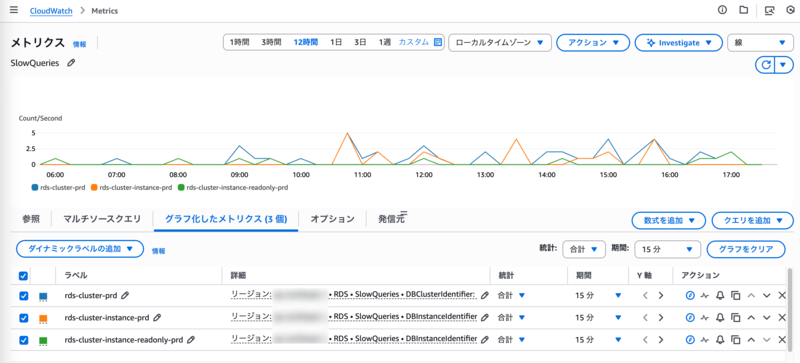
Task: Edit label pencil for rds-cluster-prd
Action: [x=125, y=295]
